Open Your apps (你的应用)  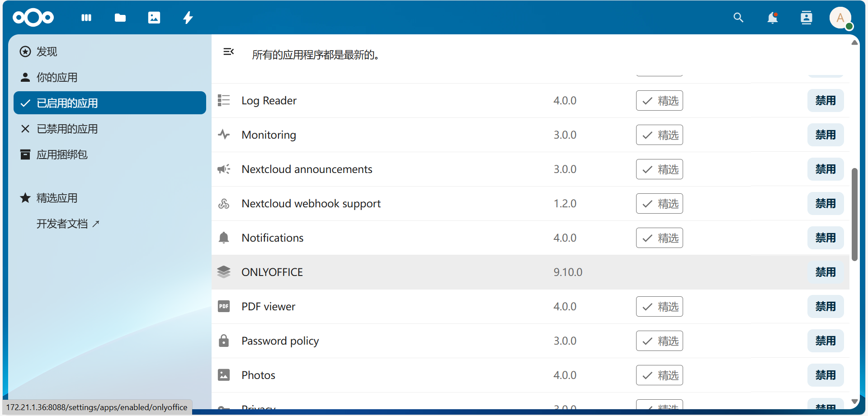click(110, 77)
